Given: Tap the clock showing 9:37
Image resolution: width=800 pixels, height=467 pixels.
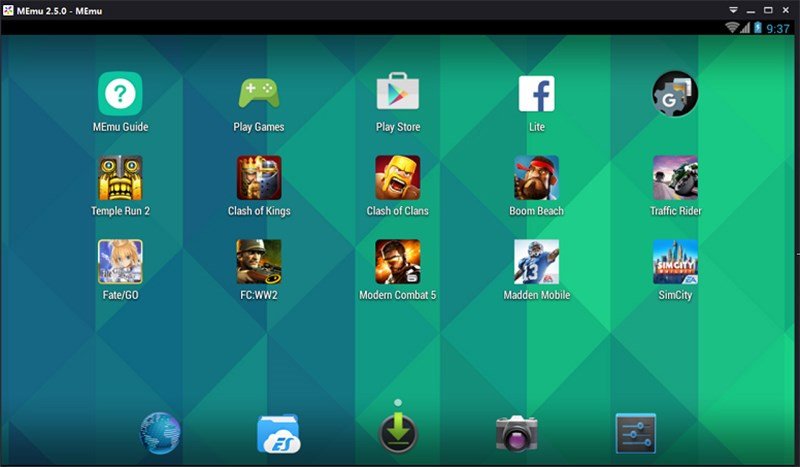Looking at the screenshot, I should pyautogui.click(x=778, y=29).
